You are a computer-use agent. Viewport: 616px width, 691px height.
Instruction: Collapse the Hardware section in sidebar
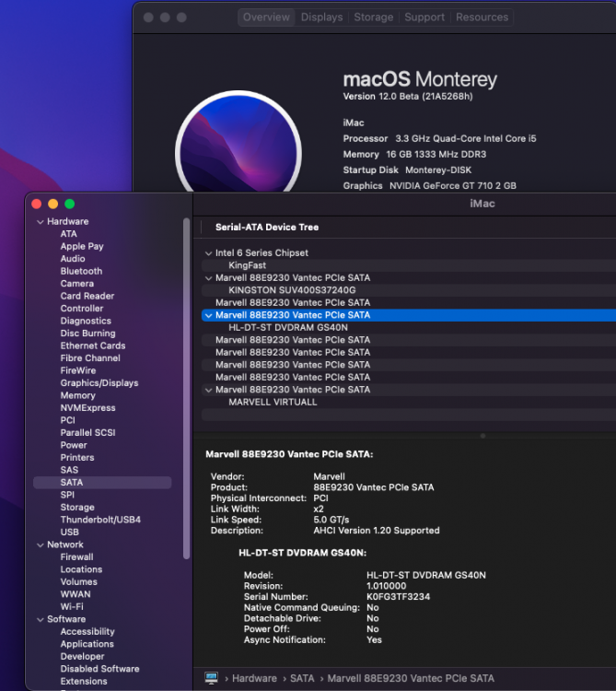click(x=41, y=222)
